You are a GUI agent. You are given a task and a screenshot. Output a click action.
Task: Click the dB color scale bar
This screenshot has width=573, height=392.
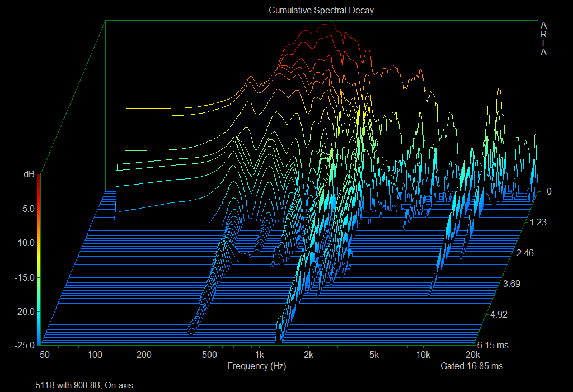click(x=39, y=259)
